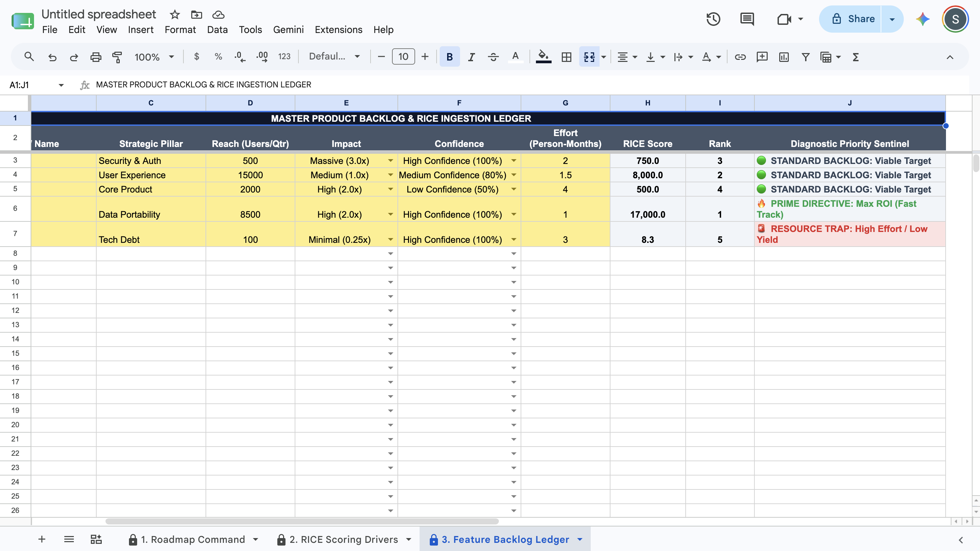Click the font size field
The height and width of the screenshot is (551, 980).
403,57
